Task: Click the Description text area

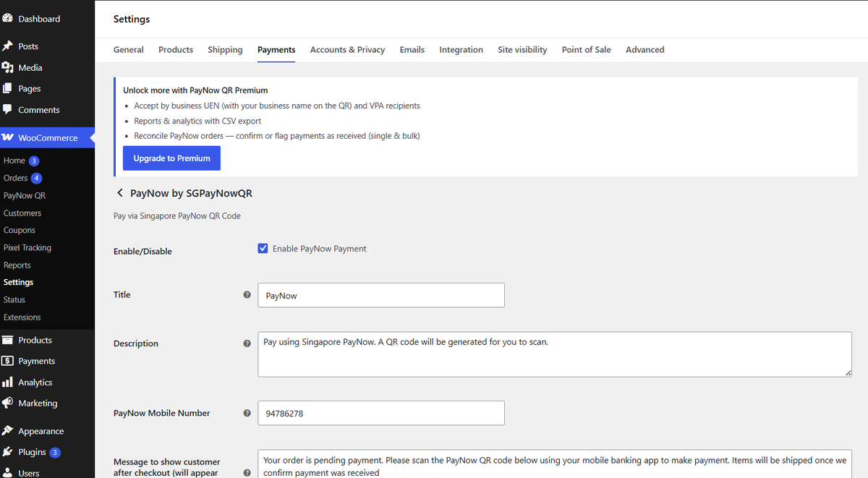Action: [x=555, y=354]
